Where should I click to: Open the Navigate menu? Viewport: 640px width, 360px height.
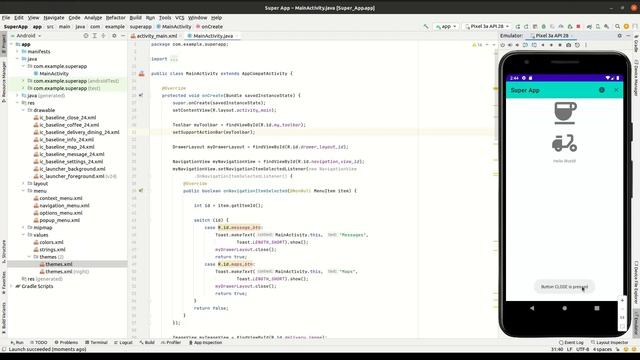tap(54, 18)
